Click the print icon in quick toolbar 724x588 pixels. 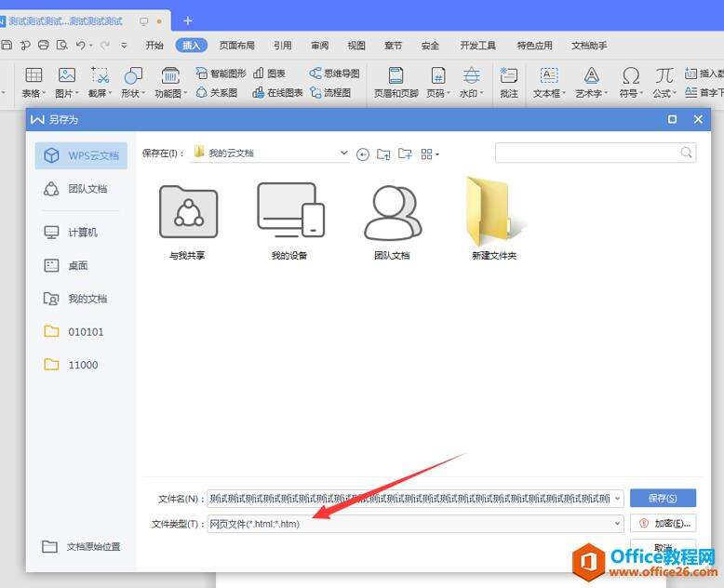point(44,45)
